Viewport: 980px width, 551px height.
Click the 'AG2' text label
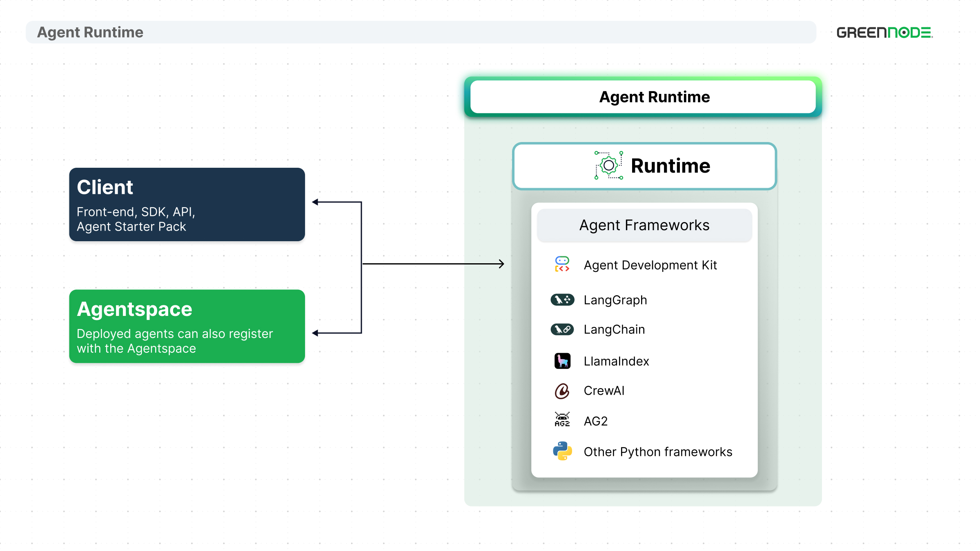tap(596, 421)
